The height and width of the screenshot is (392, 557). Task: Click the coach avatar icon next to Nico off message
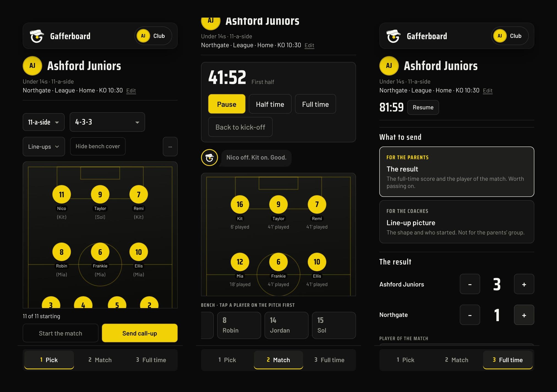(209, 158)
